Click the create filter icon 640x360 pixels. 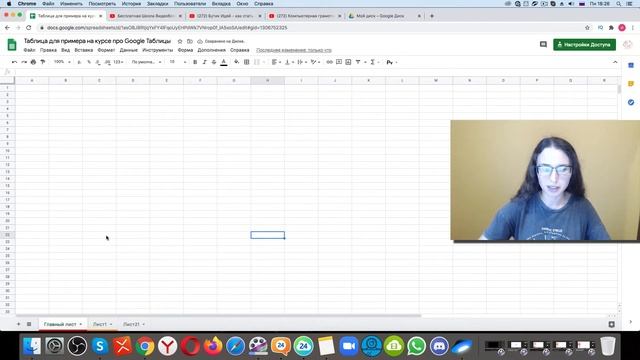point(358,62)
